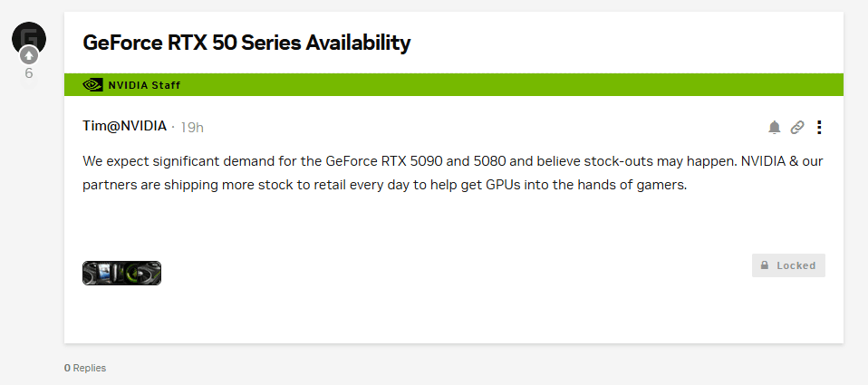Click the 'GeForce RTX 5090' text in the post
868x385 pixels.
(x=381, y=160)
